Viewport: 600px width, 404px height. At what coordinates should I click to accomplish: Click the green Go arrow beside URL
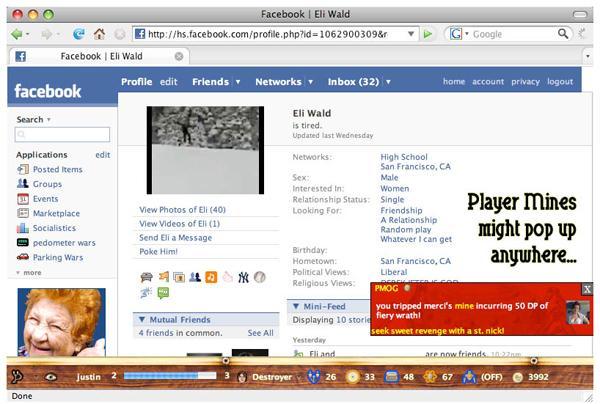428,34
